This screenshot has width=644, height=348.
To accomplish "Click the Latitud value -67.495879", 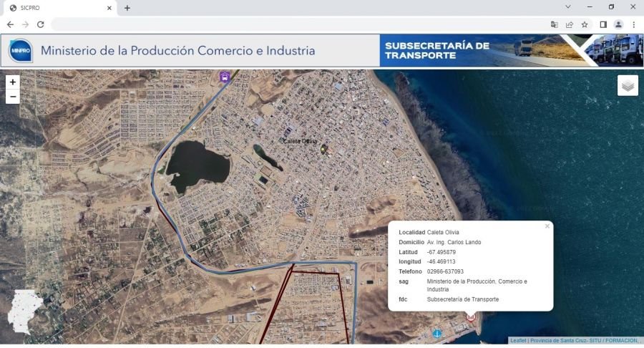I will (441, 252).
